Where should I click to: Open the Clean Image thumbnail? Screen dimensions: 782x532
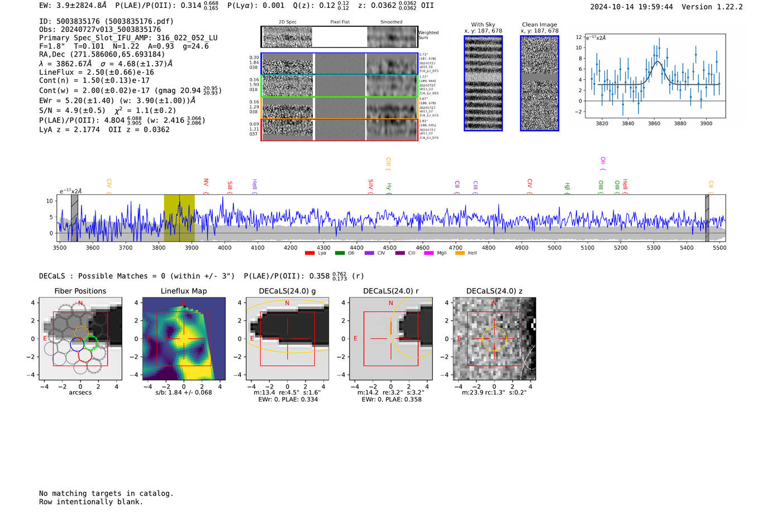pyautogui.click(x=540, y=83)
